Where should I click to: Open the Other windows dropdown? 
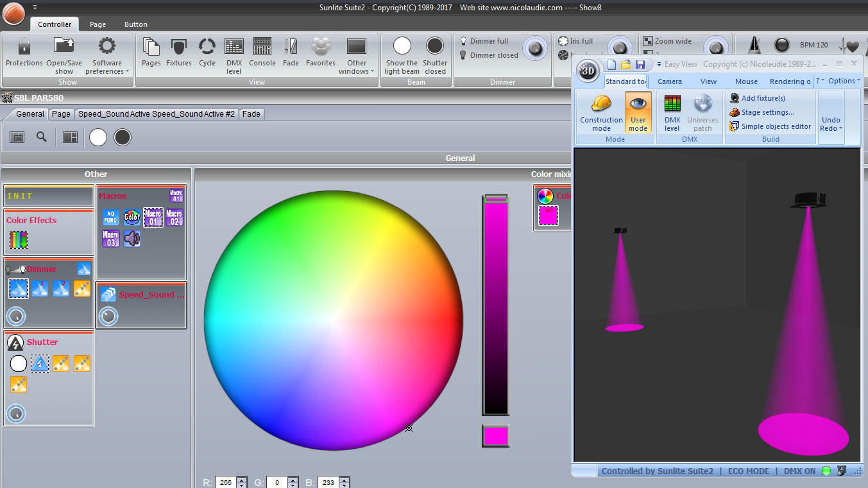(x=357, y=56)
